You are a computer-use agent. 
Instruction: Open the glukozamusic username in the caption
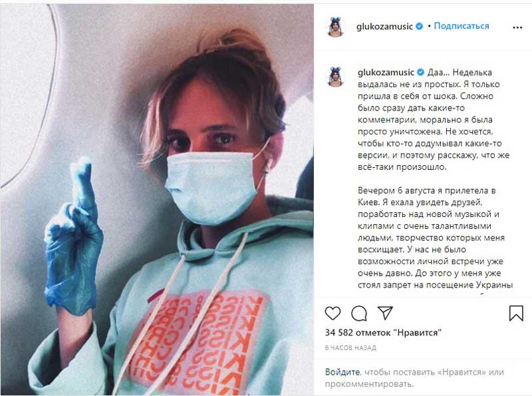tap(386, 73)
